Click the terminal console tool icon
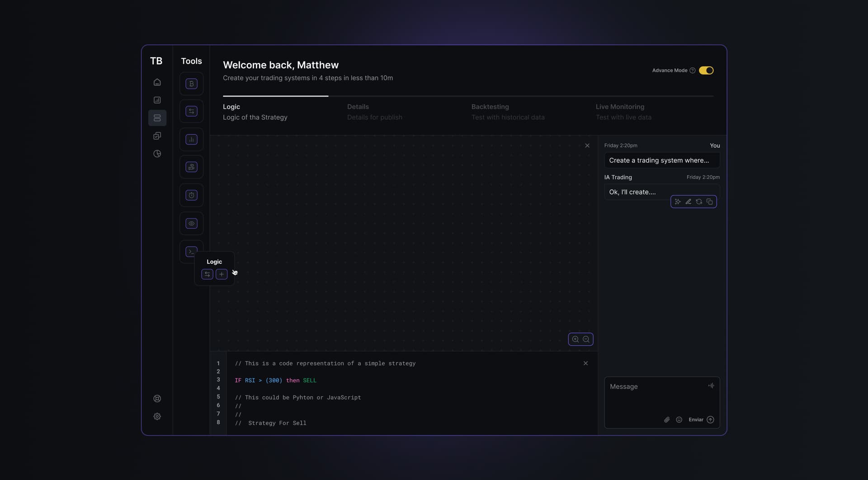Image resolution: width=868 pixels, height=480 pixels. click(190, 251)
